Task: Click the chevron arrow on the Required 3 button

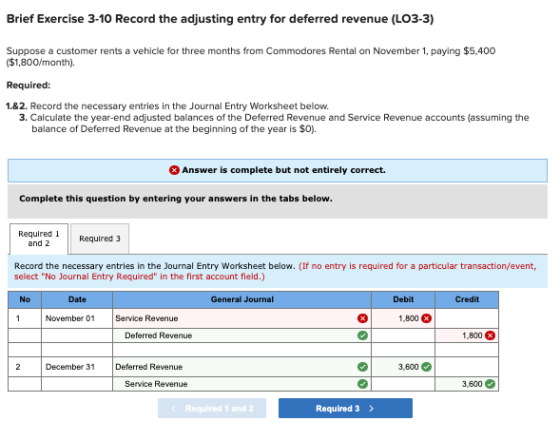Action: coord(371,408)
